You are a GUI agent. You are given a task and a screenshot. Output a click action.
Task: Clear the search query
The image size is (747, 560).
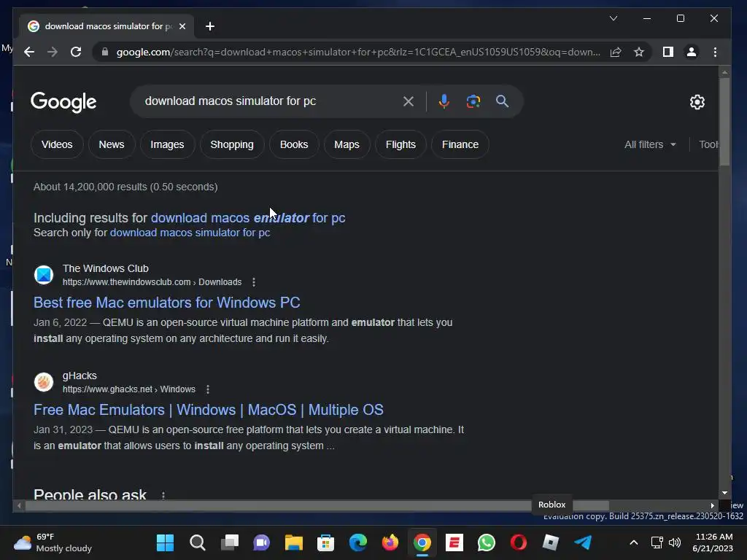point(409,101)
